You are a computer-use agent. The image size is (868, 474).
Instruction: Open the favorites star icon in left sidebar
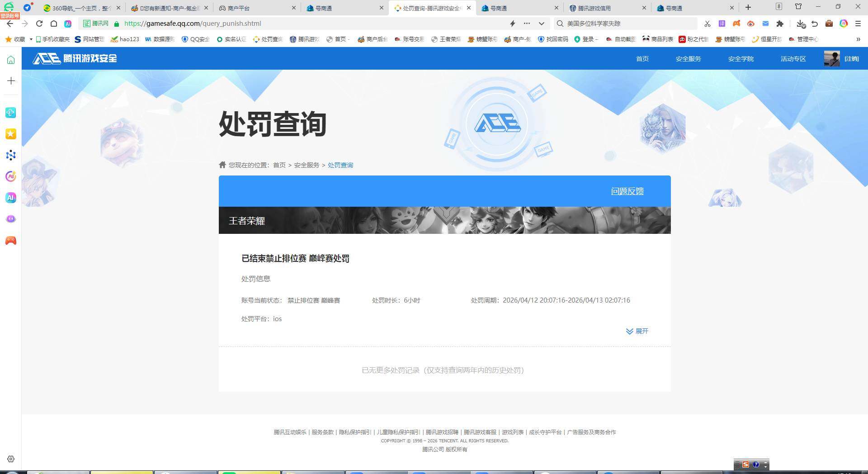[x=11, y=134]
